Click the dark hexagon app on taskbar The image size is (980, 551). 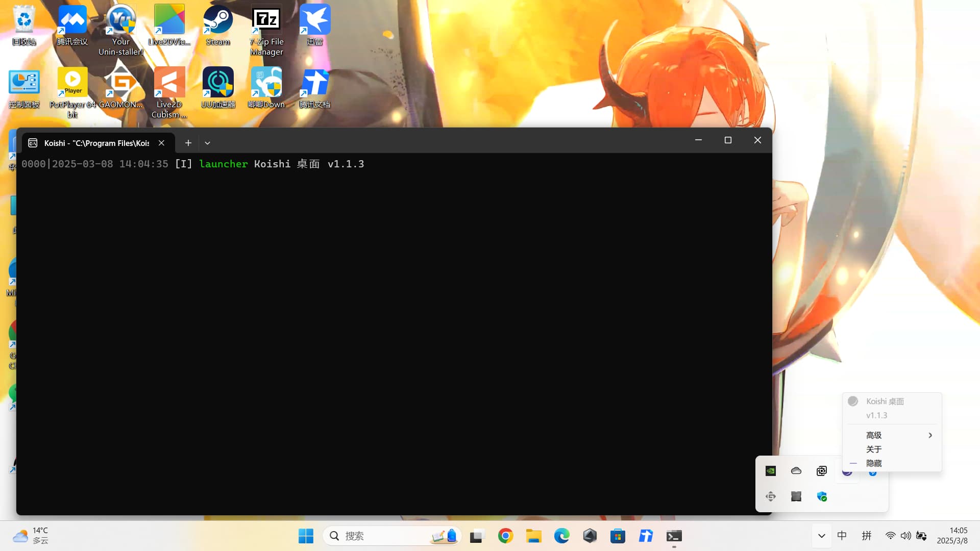coord(590,536)
